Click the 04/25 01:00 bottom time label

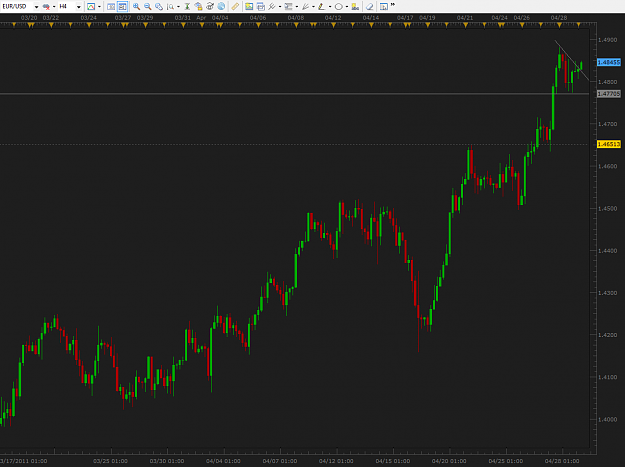point(505,461)
